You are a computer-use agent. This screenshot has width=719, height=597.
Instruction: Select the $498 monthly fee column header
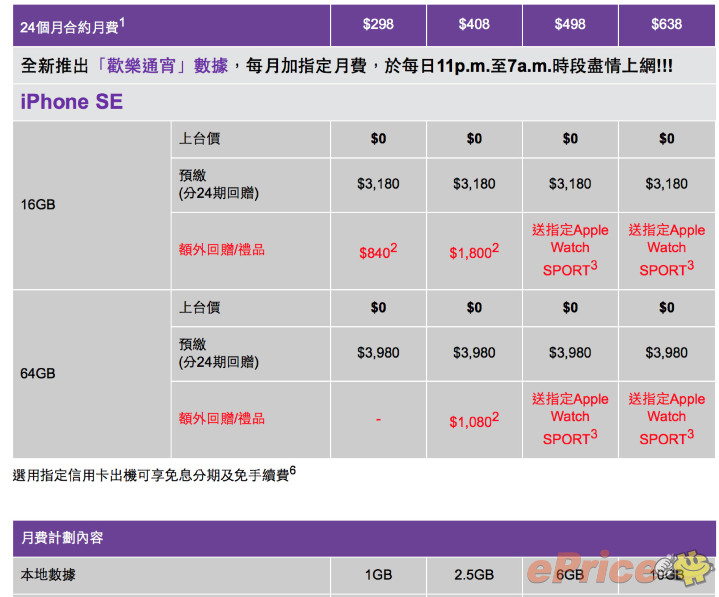[570, 24]
